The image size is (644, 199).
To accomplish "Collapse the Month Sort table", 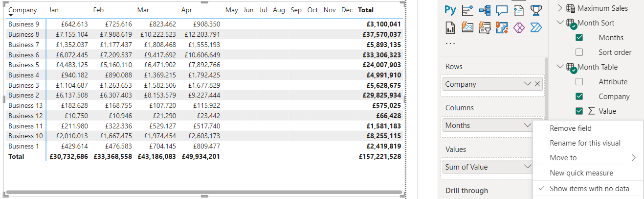I will click(x=560, y=23).
